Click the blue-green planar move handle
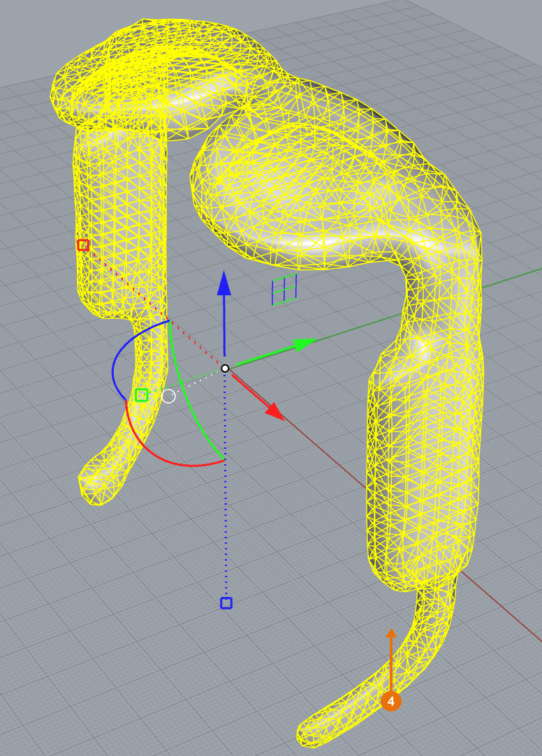Image resolution: width=542 pixels, height=756 pixels. point(284,290)
